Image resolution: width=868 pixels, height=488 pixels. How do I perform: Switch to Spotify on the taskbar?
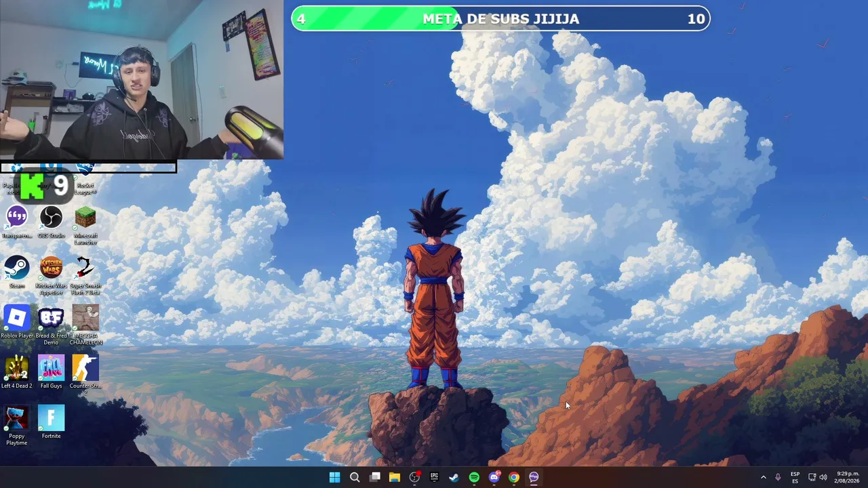474,477
